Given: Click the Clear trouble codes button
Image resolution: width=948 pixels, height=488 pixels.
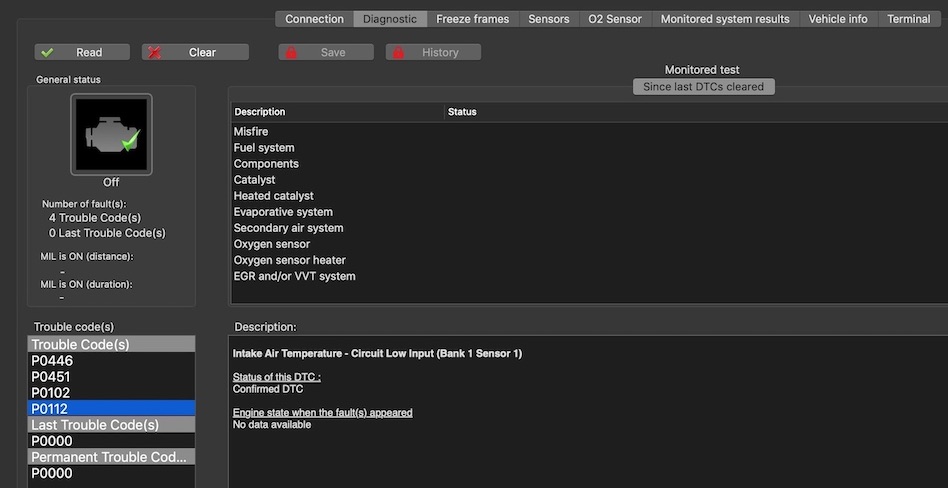Looking at the screenshot, I should (x=194, y=52).
